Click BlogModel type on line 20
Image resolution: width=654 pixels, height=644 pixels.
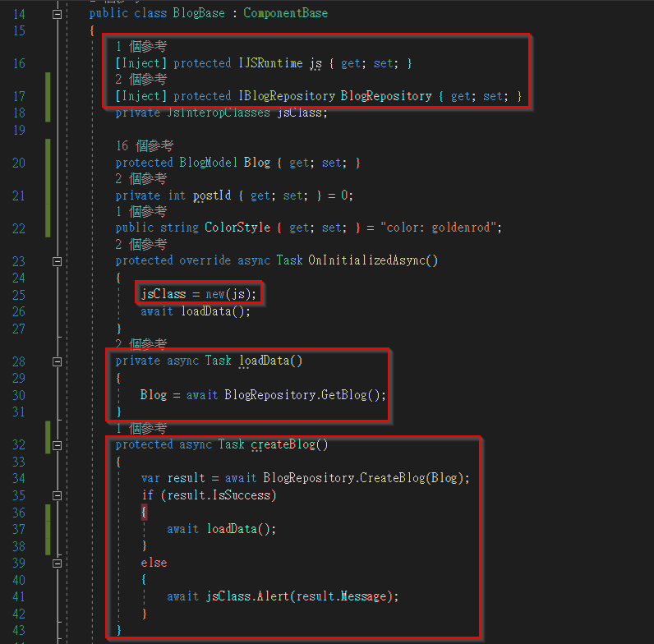point(208,163)
